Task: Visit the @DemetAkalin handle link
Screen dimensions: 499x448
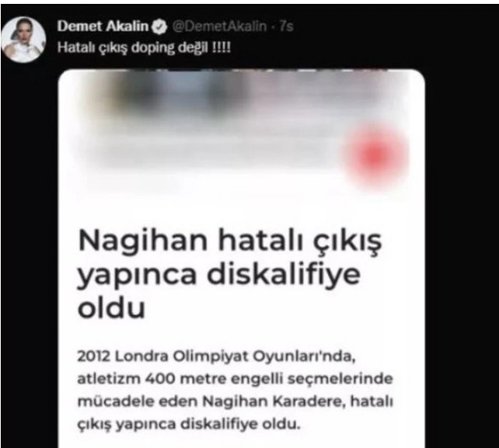Action: pos(219,26)
